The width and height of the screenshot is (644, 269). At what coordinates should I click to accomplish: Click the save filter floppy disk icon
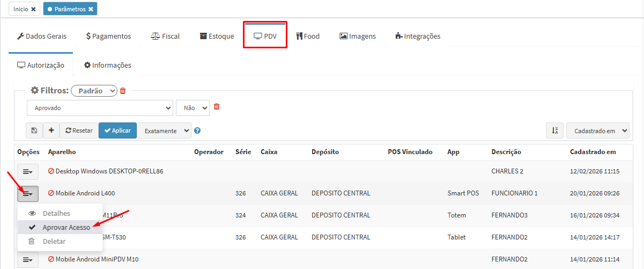pos(34,130)
